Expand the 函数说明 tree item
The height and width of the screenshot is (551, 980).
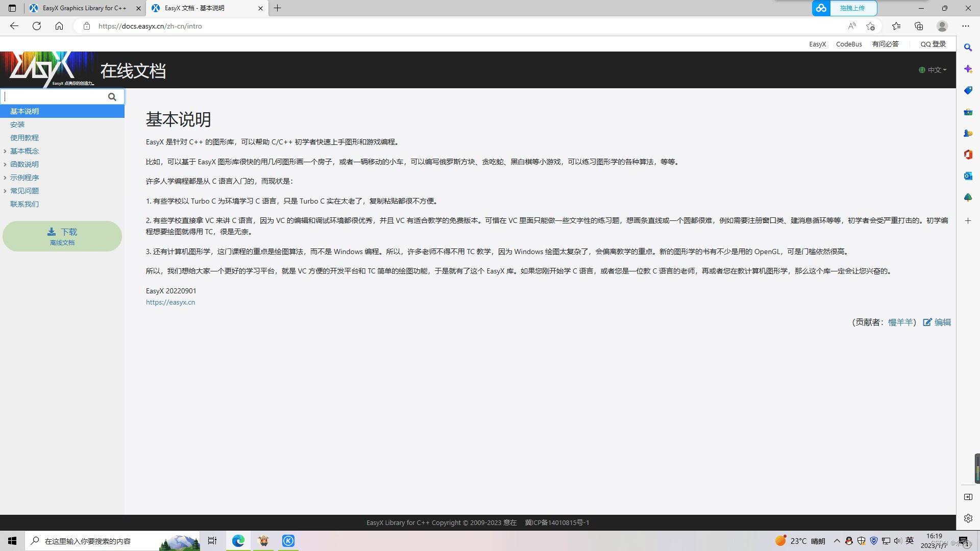(5, 164)
